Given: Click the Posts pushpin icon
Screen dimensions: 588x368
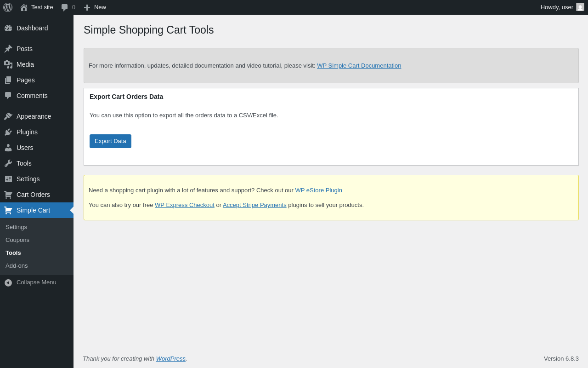Looking at the screenshot, I should click(8, 49).
